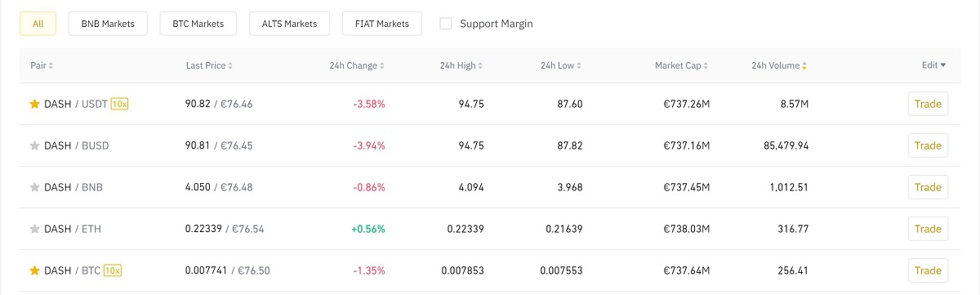Screen dimensions: 980x295
Task: Open the Edit columns dropdown
Action: coord(933,65)
